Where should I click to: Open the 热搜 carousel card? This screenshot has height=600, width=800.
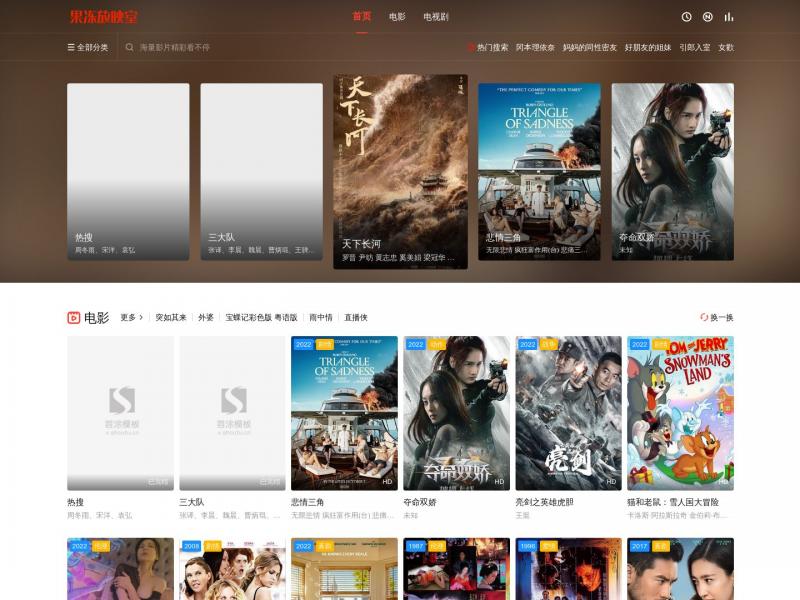coord(128,172)
